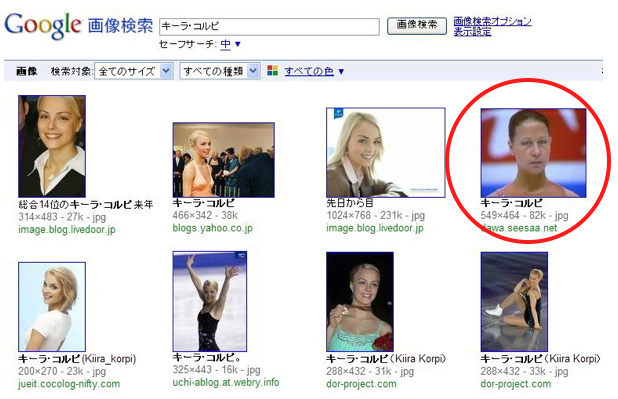The image size is (618, 399).
Task: Select the 画像 tab label
Action: tap(26, 71)
